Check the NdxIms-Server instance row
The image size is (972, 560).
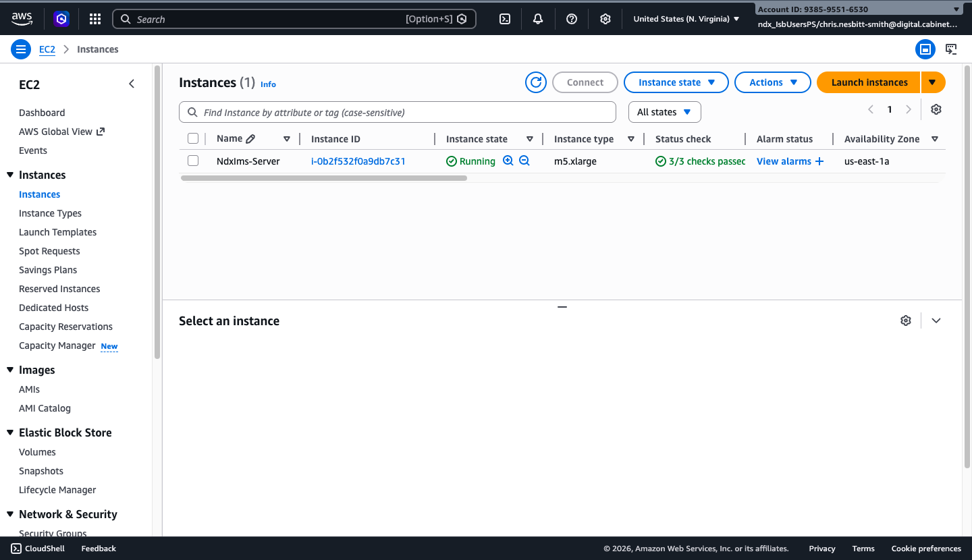point(193,161)
